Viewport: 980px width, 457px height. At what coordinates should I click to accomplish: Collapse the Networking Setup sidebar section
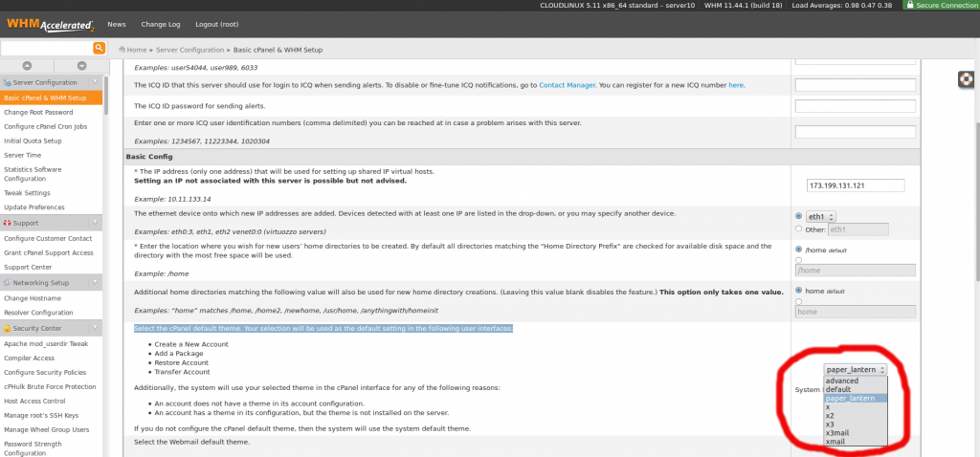coord(95,283)
